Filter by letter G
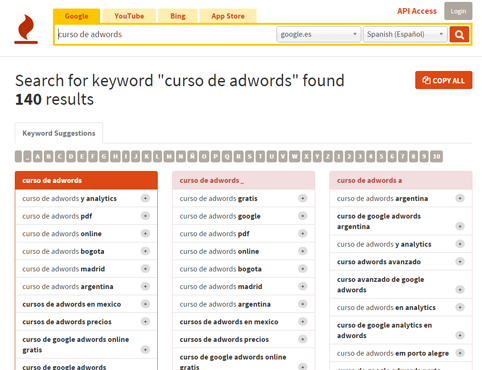 [x=104, y=156]
